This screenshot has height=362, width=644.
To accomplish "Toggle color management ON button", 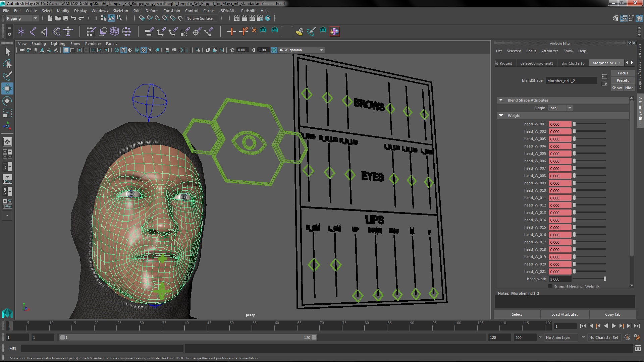I will coord(274,50).
